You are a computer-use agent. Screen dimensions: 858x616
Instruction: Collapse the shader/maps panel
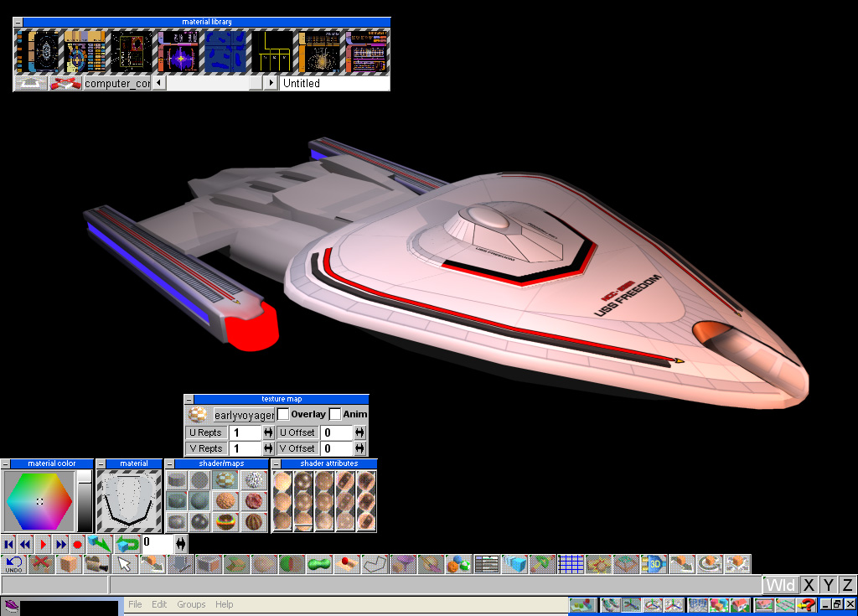[x=170, y=463]
